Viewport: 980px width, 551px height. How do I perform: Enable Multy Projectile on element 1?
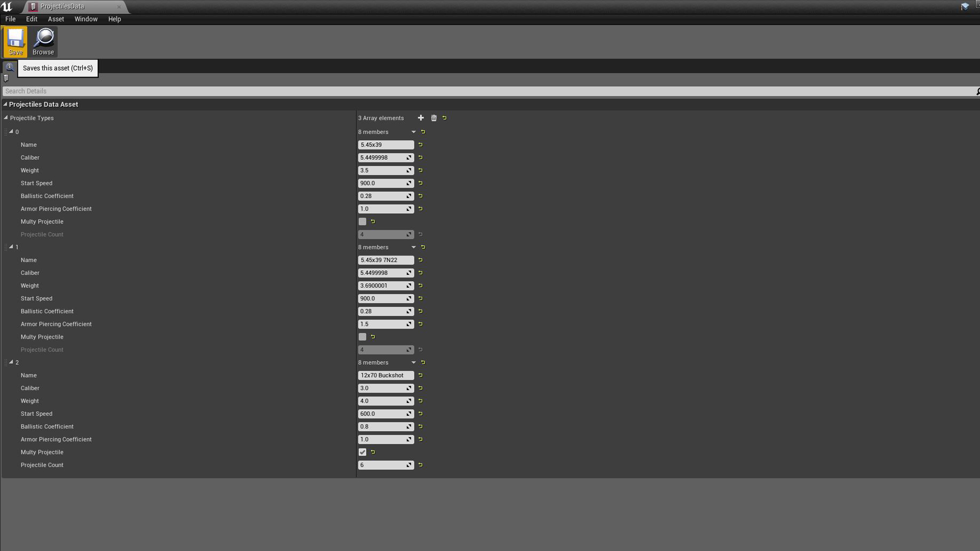click(362, 337)
